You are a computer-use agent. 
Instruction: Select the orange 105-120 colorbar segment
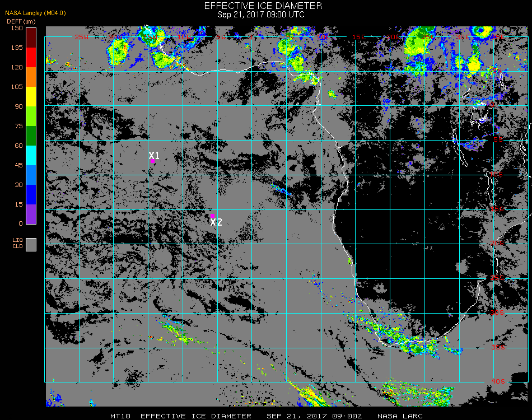[x=31, y=77]
